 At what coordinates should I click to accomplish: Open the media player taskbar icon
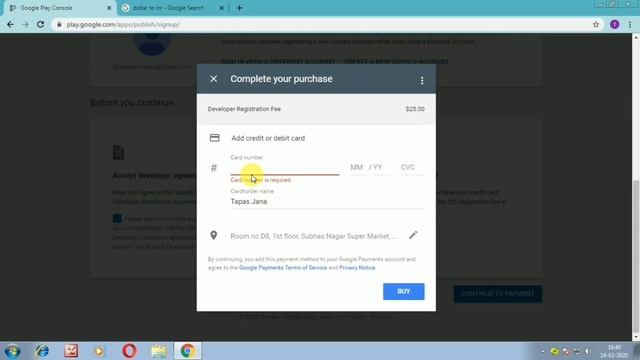[99, 351]
